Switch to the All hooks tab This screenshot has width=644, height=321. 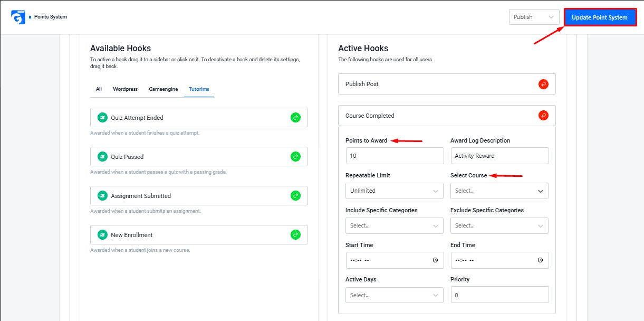pos(99,89)
